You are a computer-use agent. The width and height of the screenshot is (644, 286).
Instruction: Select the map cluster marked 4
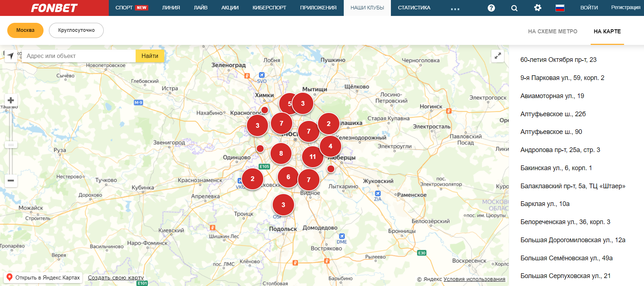pyautogui.click(x=330, y=146)
